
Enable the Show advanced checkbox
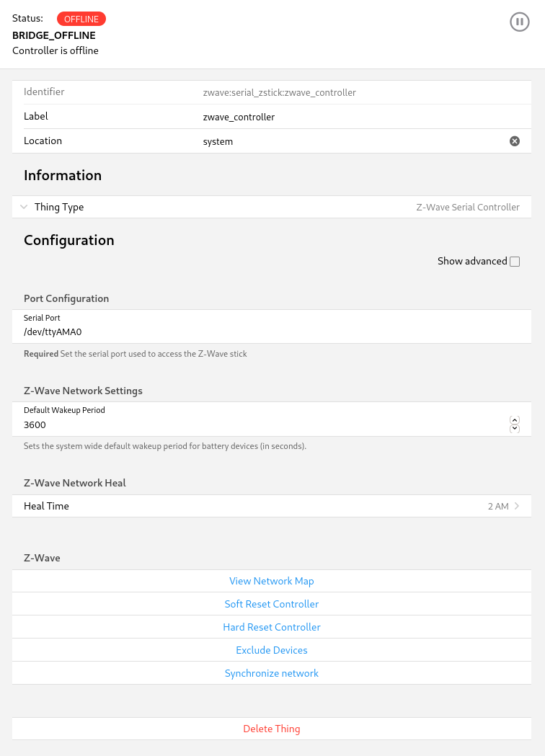point(515,262)
